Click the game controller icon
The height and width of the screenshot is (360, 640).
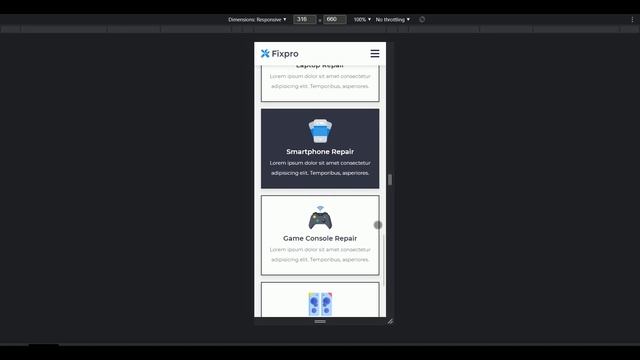pyautogui.click(x=320, y=218)
